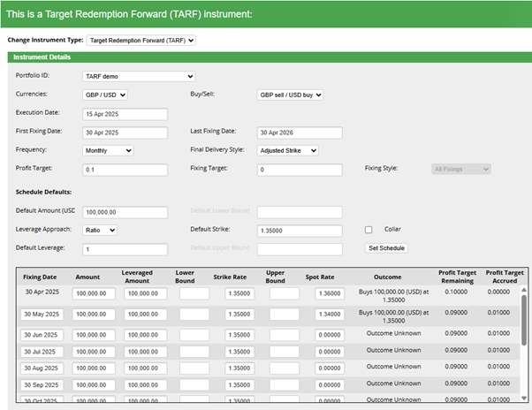Click the Profit Target input field
This screenshot has width=532, height=410.
pyautogui.click(x=125, y=170)
